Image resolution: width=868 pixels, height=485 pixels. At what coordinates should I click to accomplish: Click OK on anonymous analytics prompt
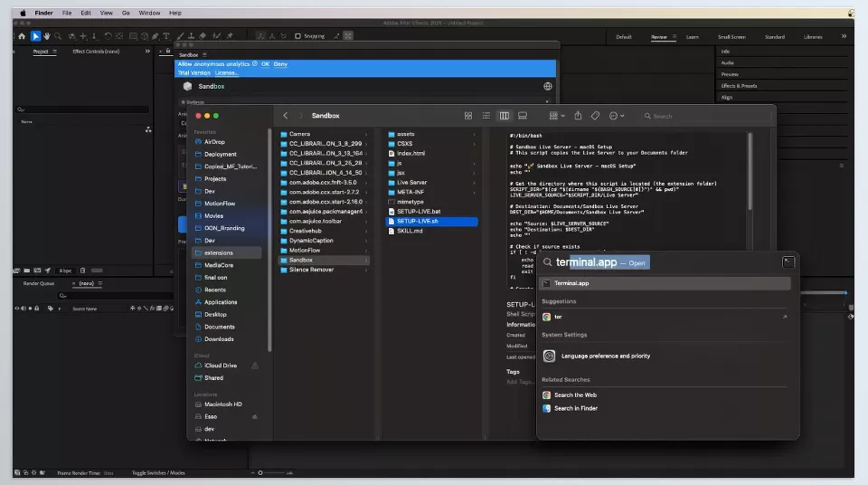[265, 64]
